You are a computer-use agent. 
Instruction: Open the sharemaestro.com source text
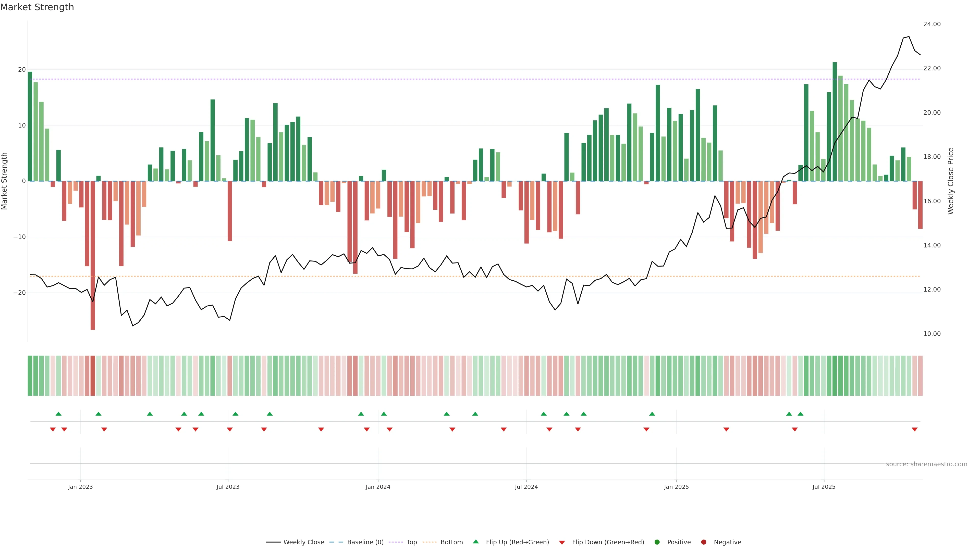(926, 464)
